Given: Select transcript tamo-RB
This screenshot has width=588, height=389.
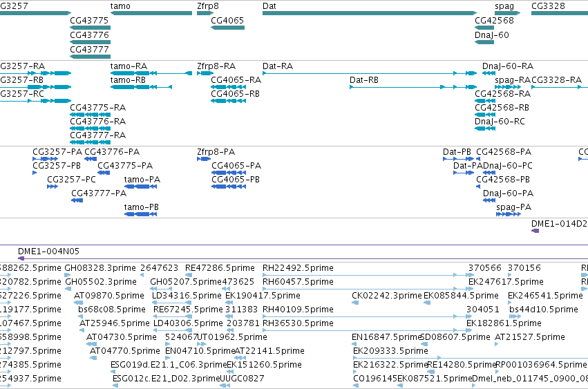Looking at the screenshot, I should click(128, 80).
